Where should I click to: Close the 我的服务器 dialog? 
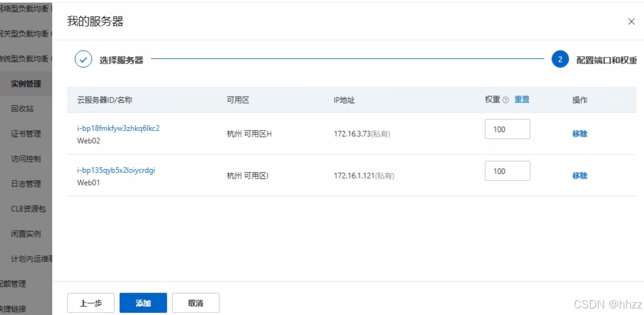pos(631,21)
